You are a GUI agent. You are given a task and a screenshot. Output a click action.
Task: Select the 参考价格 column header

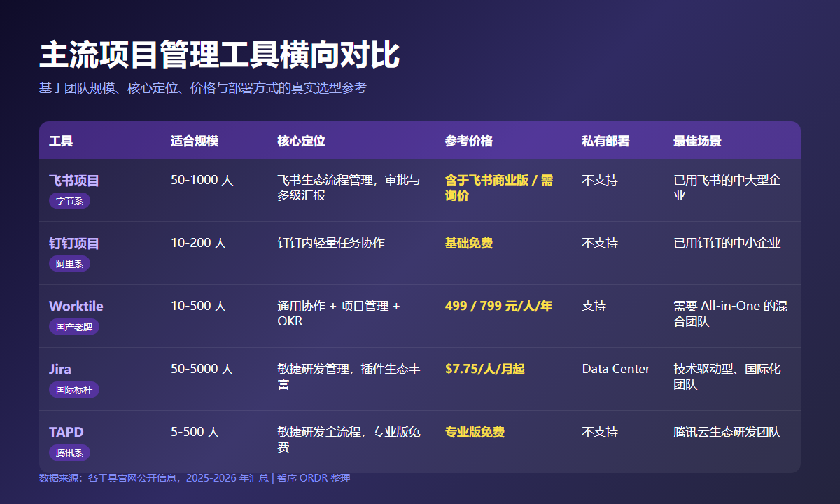(x=469, y=141)
